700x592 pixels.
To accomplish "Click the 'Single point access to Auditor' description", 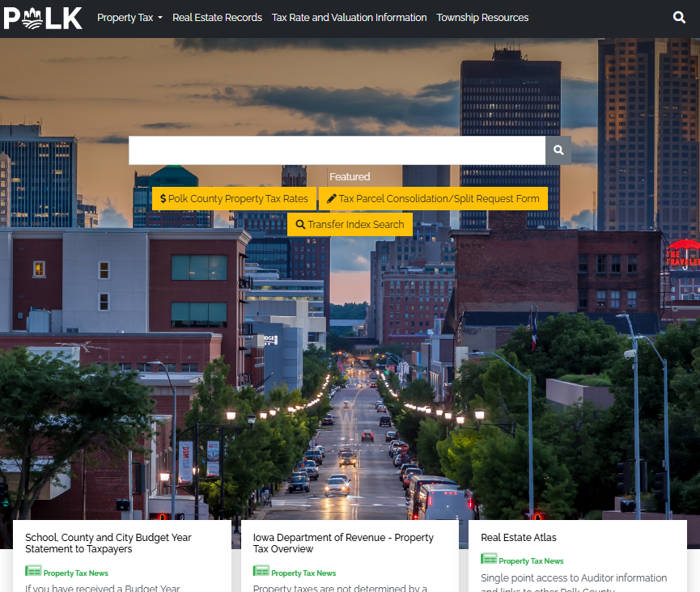I will tap(573, 578).
